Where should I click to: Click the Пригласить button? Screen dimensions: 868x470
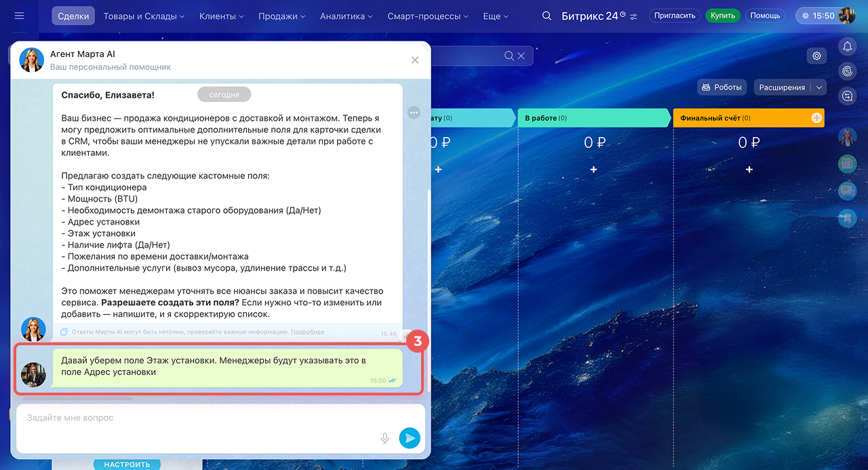pyautogui.click(x=675, y=16)
